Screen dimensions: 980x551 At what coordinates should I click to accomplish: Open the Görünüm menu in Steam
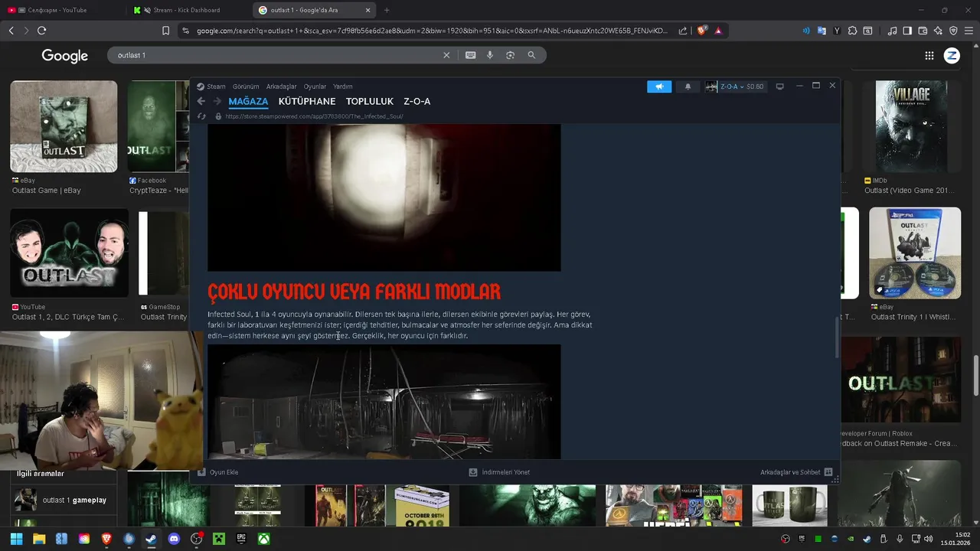246,86
